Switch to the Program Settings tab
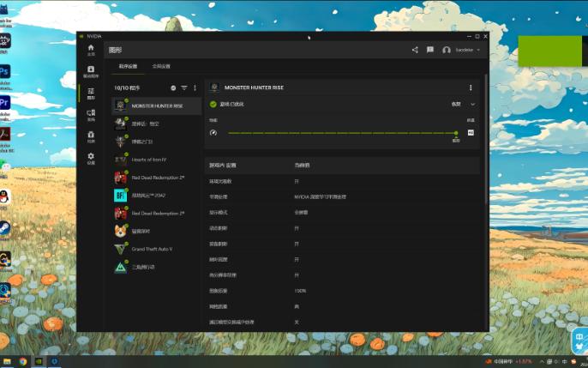This screenshot has width=588, height=368. pyautogui.click(x=128, y=66)
